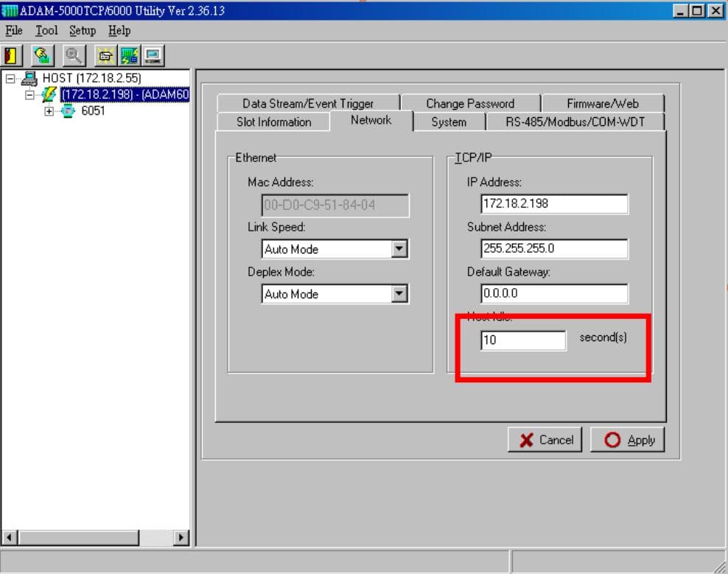Switch to Data Stream/Event Trigger tab
Screen dimensions: 728x574
(x=308, y=103)
